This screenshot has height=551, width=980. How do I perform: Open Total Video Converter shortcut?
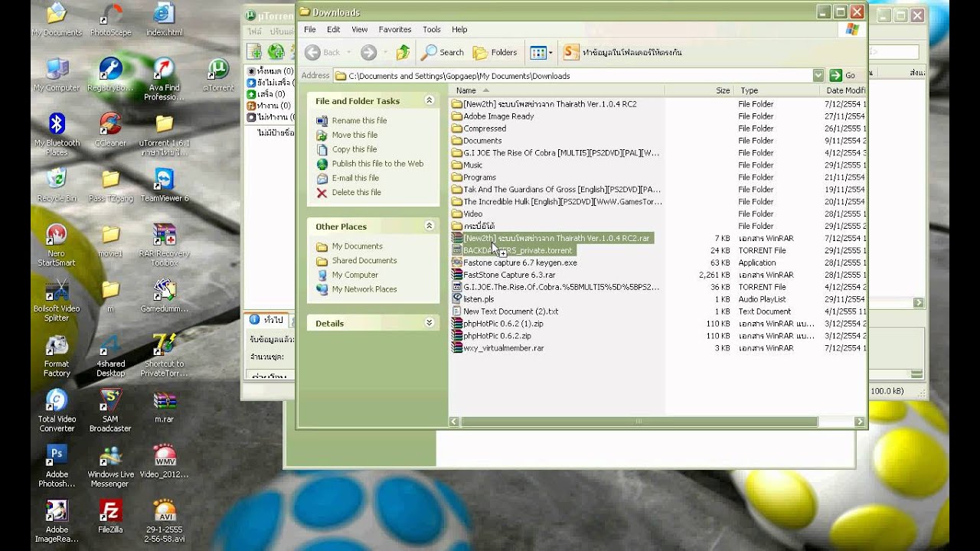point(57,410)
